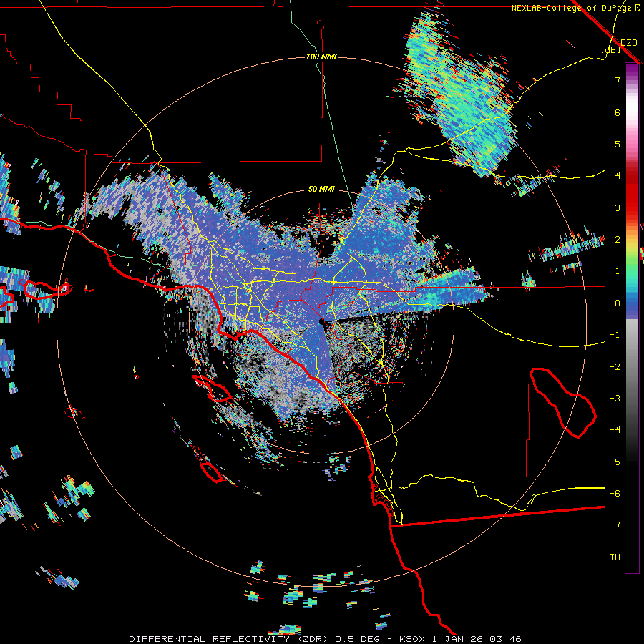Click the scale value "-5"
This screenshot has width=644, height=644.
point(615,462)
